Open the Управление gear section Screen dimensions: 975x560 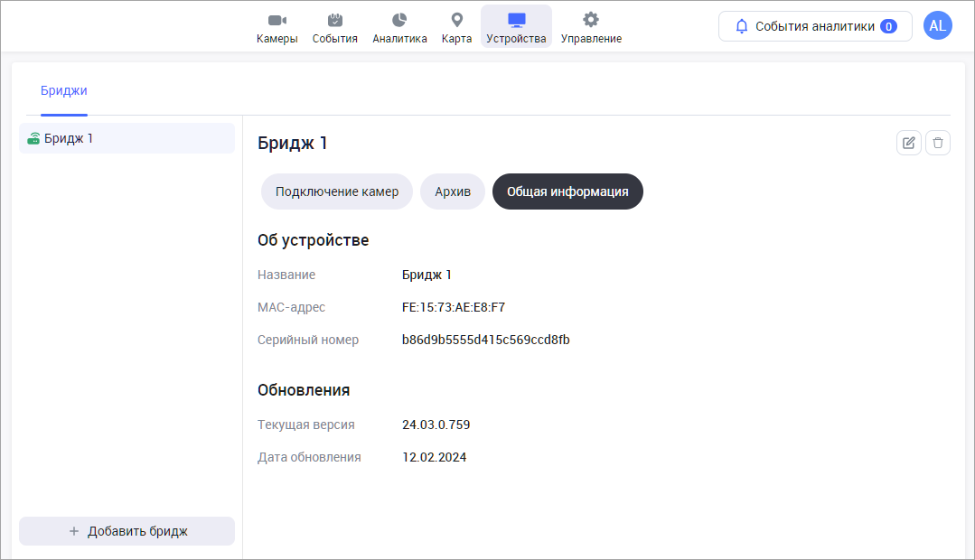pyautogui.click(x=591, y=28)
